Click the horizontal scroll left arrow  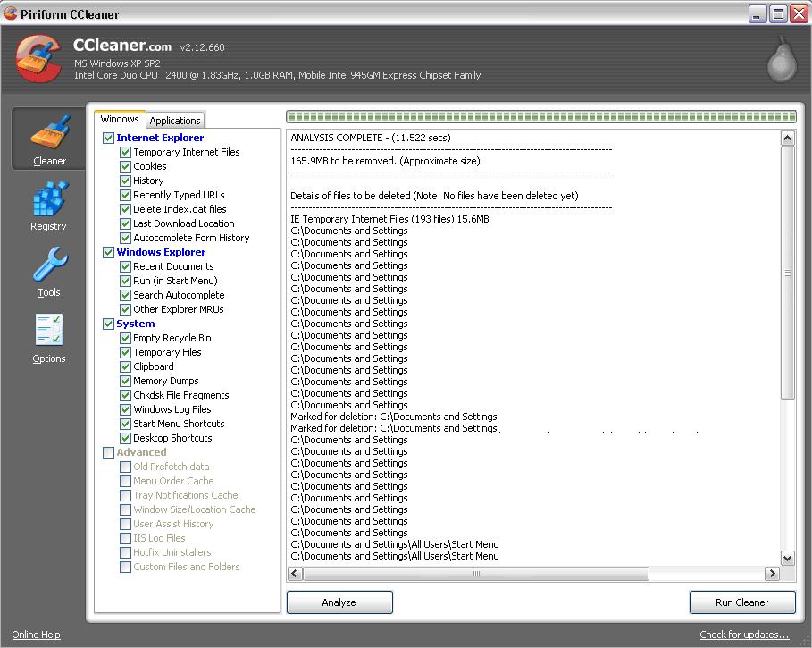point(295,574)
